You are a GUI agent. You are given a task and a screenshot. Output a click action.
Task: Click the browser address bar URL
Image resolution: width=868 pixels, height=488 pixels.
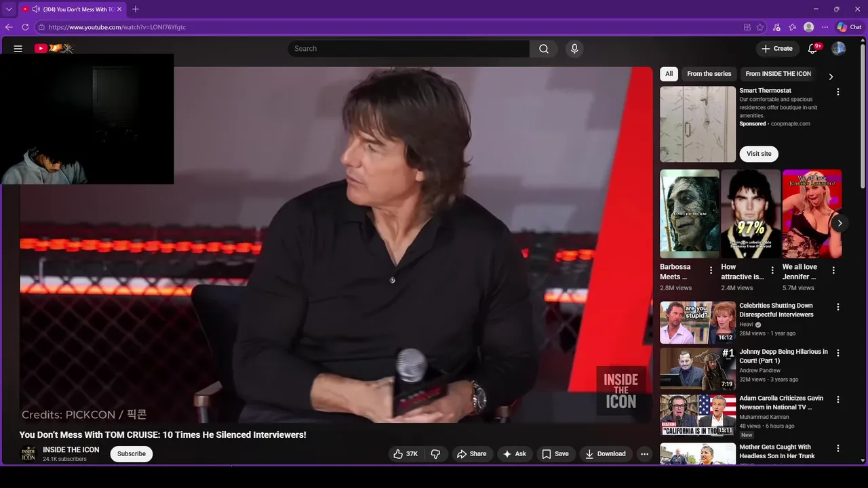point(117,27)
